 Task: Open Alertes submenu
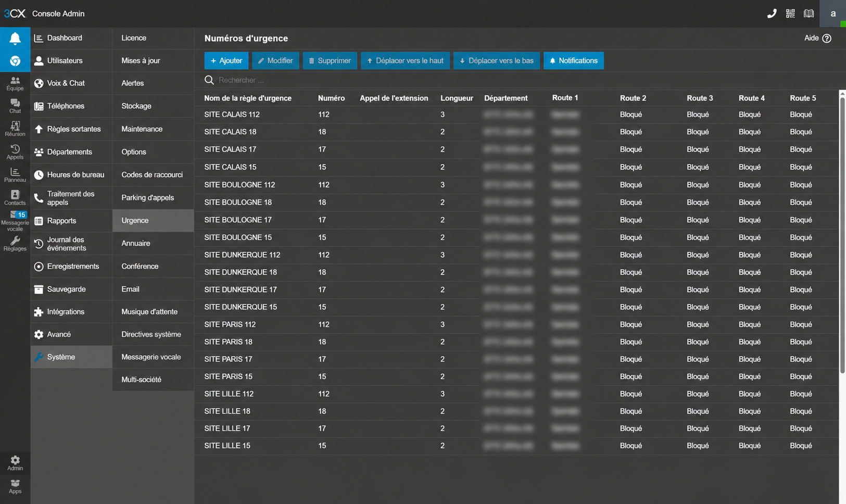(153, 83)
